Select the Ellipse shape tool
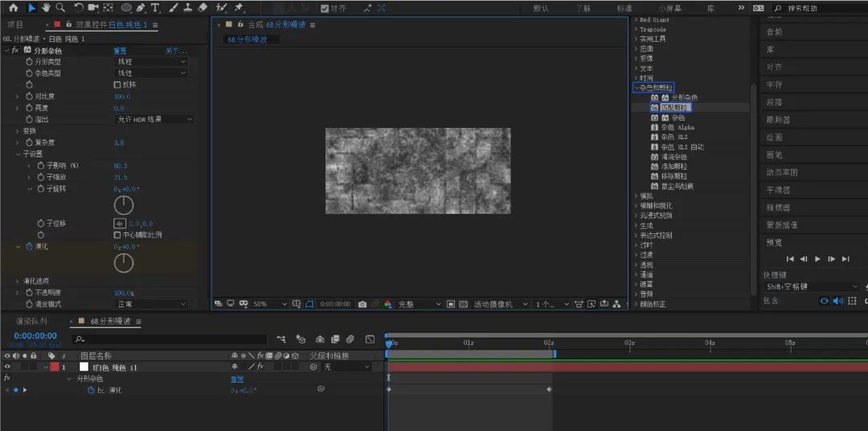 127,8
